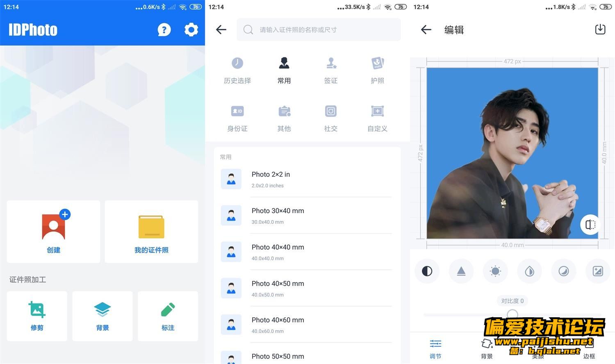Click the 对比度 contrast slider handle
This screenshot has height=364, width=615.
click(512, 314)
